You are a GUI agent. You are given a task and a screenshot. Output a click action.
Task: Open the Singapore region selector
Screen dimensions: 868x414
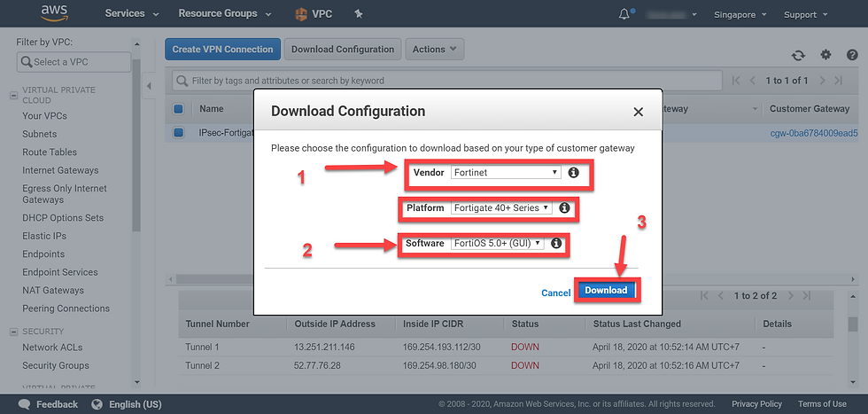point(740,14)
